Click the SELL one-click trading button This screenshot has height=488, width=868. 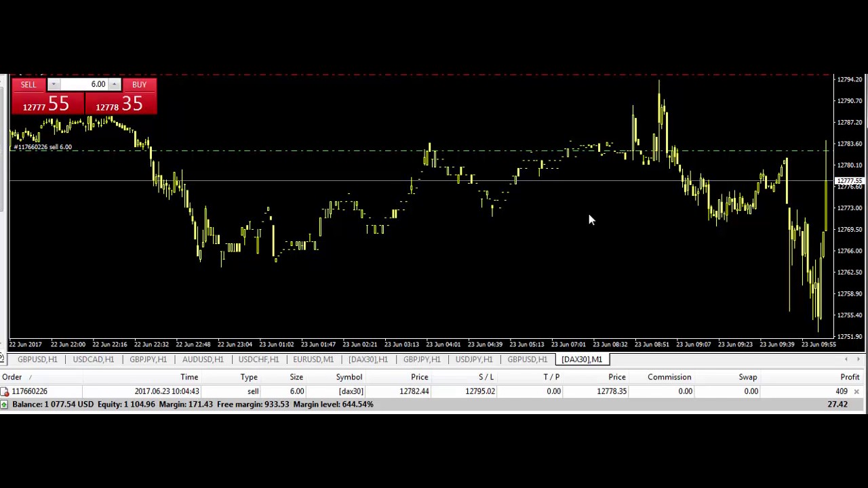coord(28,85)
